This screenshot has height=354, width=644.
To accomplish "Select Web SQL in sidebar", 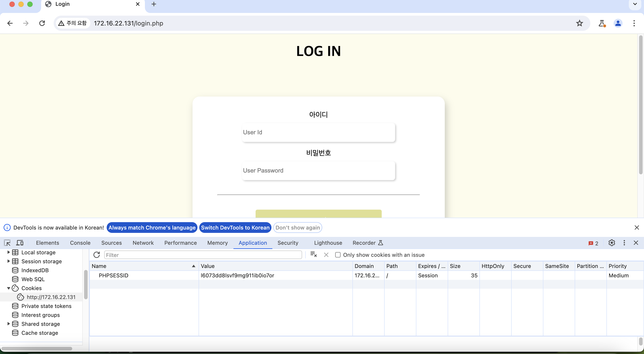I will (33, 279).
